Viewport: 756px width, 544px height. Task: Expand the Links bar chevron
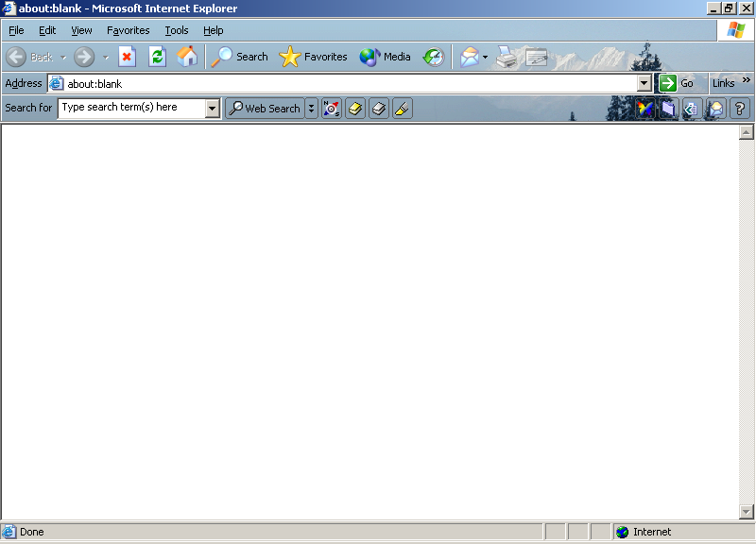[747, 80]
